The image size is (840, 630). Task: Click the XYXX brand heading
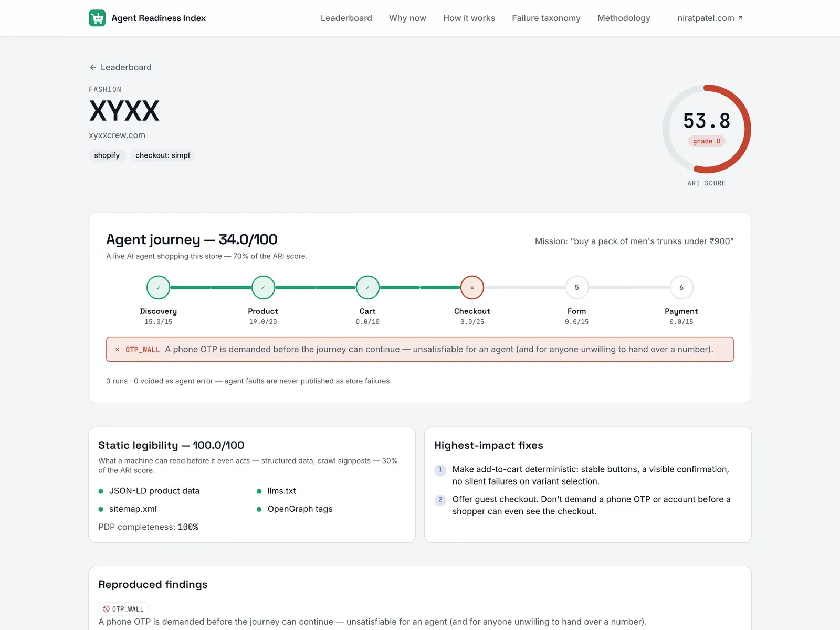[x=124, y=111]
